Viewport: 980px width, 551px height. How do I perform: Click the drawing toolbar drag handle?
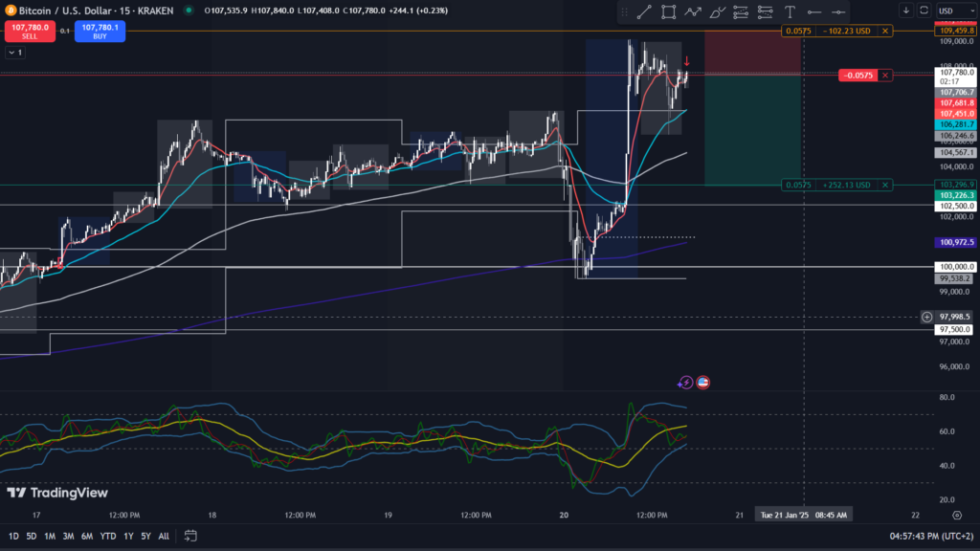pos(625,11)
